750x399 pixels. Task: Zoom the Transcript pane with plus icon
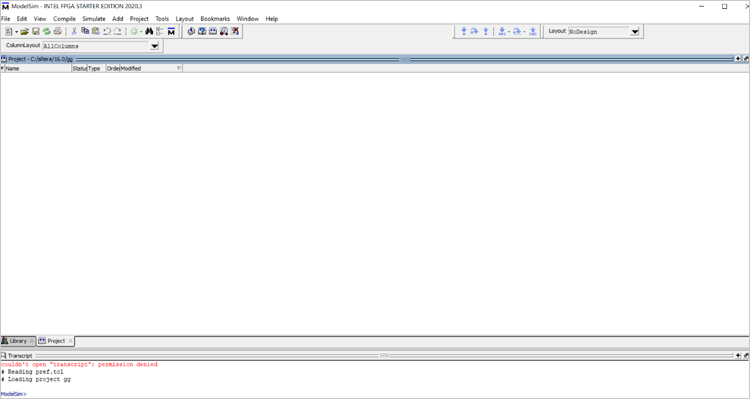point(738,355)
